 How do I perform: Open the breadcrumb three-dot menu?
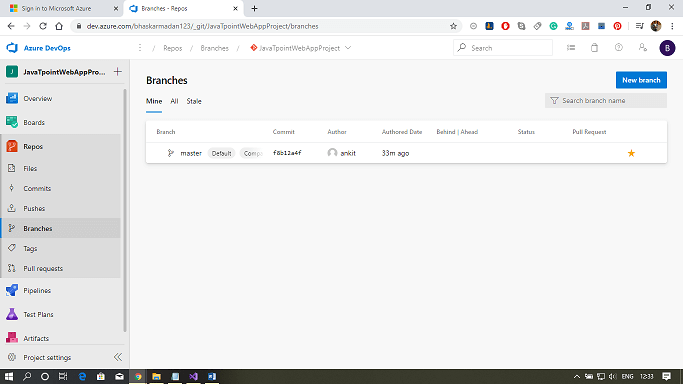[140, 48]
